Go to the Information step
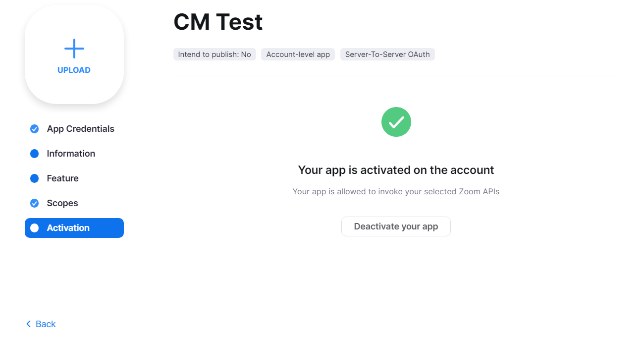644x337 pixels. coord(74,154)
